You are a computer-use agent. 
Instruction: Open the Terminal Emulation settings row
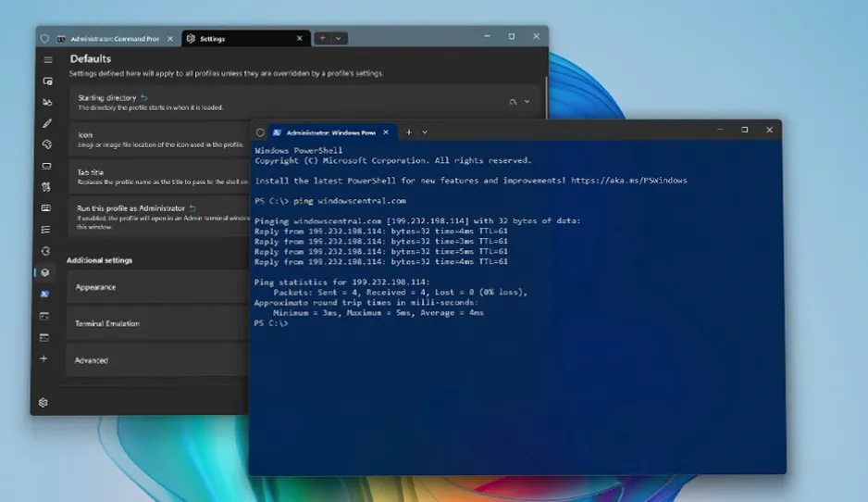click(x=157, y=323)
